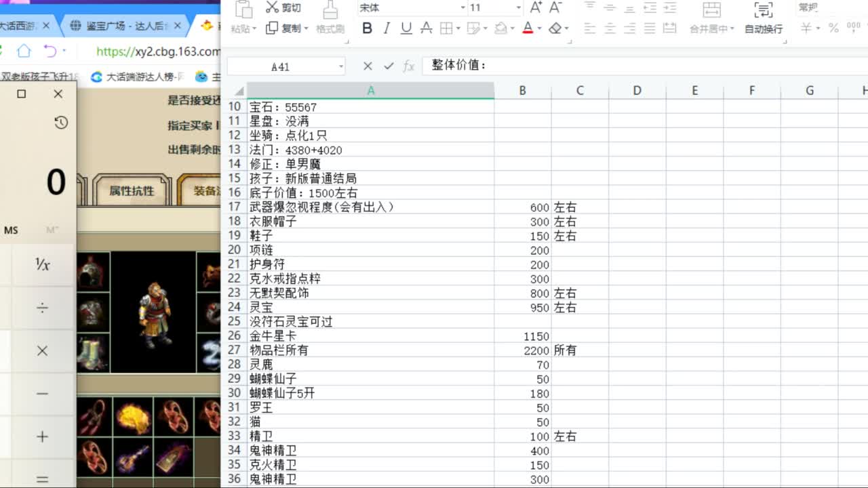Screen dimensions: 868x488
Task: Close the 鉴宝广场 browser tab
Action: click(178, 26)
